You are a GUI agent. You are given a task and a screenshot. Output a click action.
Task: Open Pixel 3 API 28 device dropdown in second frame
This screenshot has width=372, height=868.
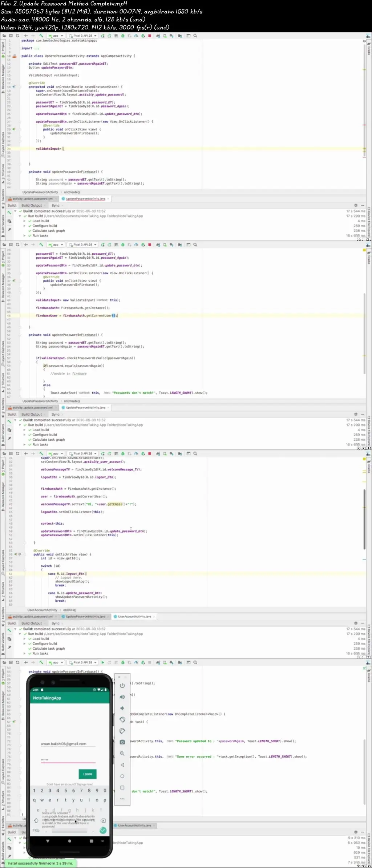[82, 245]
